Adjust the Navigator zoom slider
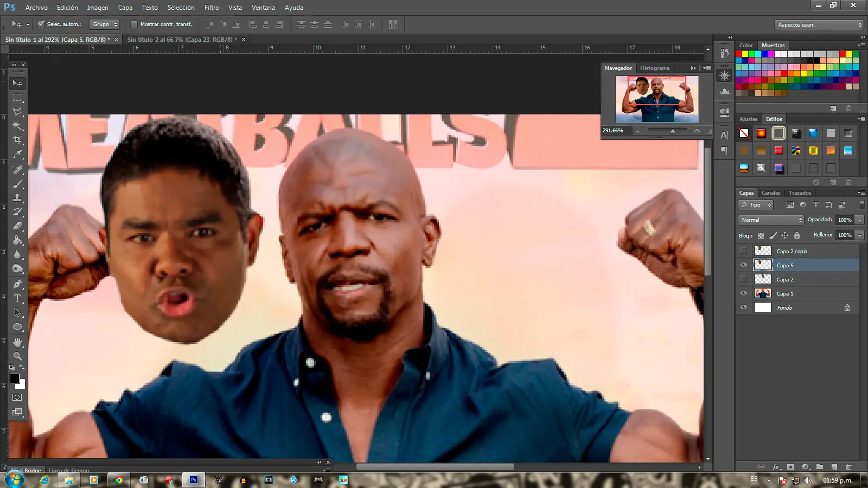This screenshot has width=868, height=488. point(673,131)
